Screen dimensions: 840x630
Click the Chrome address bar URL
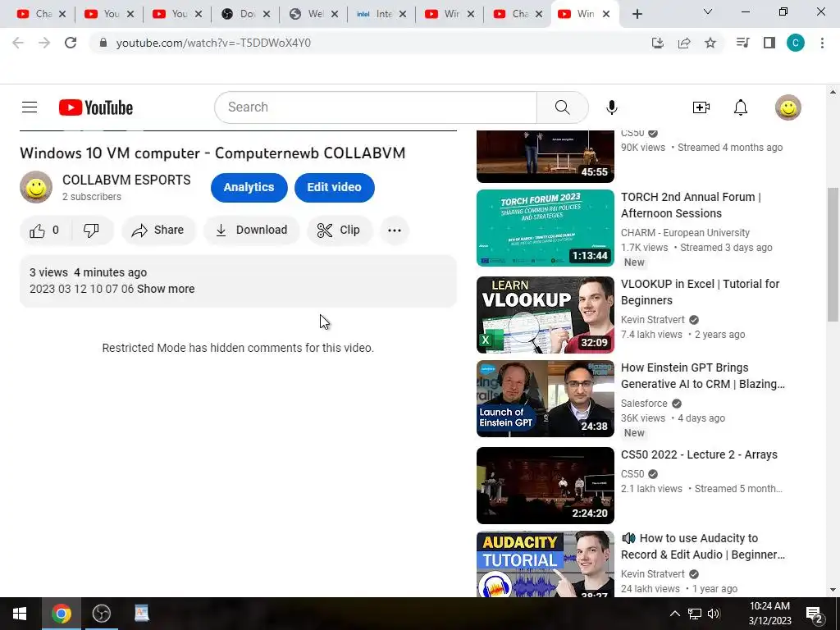[213, 43]
